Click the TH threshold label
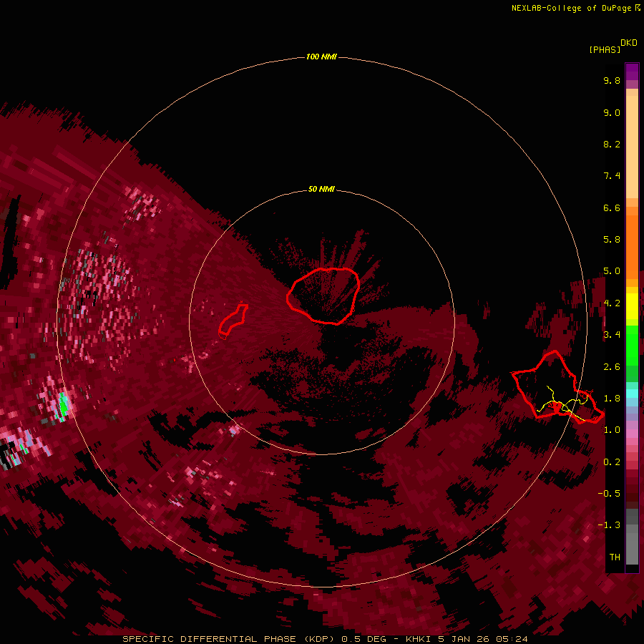Screen dimensions: 644x644 pyautogui.click(x=615, y=557)
